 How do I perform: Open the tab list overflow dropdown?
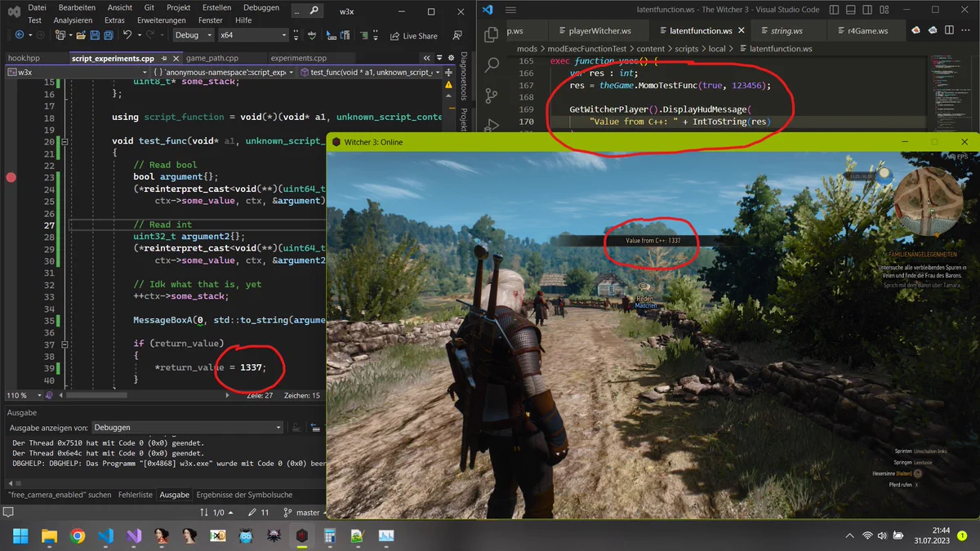[x=440, y=59]
